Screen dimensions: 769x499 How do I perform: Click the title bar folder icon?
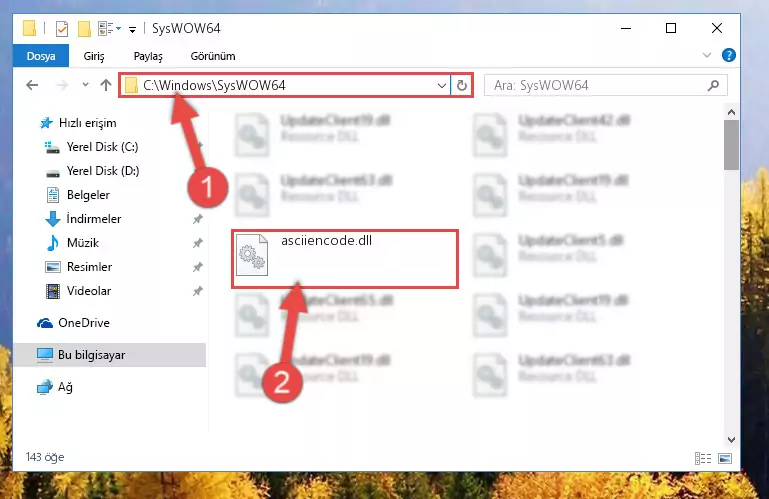[29, 28]
